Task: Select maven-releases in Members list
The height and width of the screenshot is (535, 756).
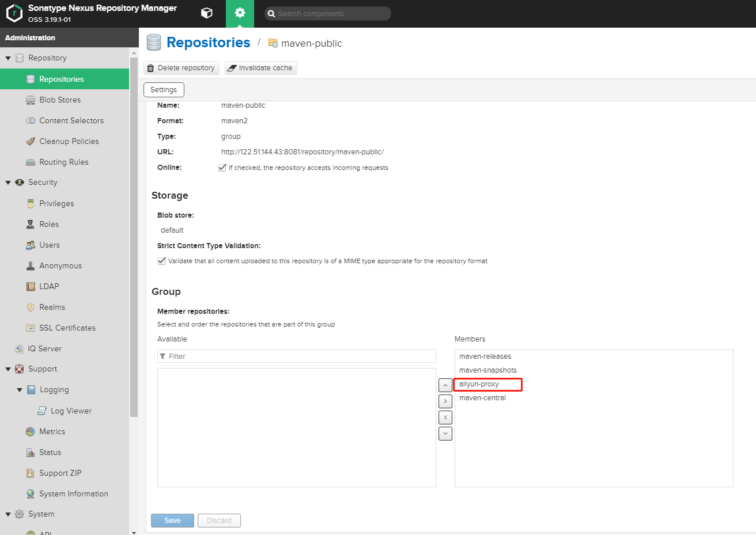Action: [x=485, y=356]
